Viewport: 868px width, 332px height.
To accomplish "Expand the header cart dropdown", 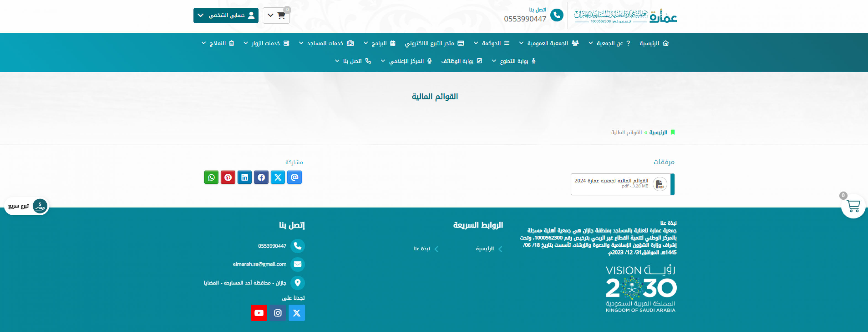I will point(276,15).
